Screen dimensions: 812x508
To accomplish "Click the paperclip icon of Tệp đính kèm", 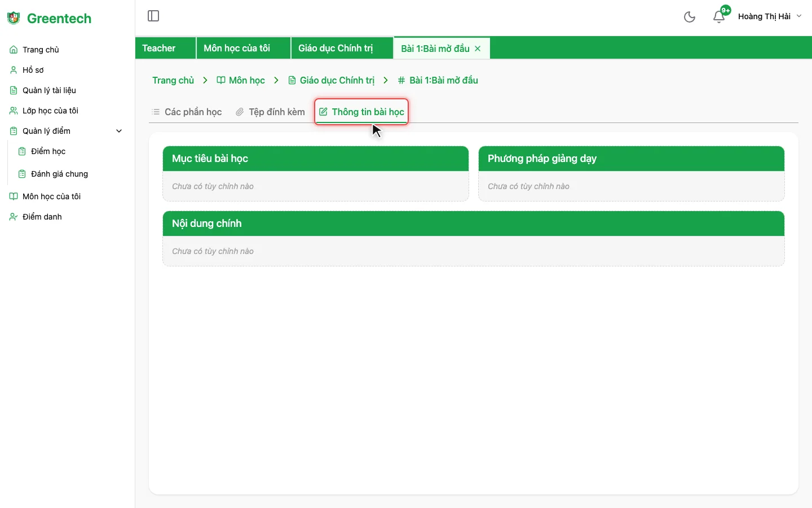I will click(x=240, y=112).
